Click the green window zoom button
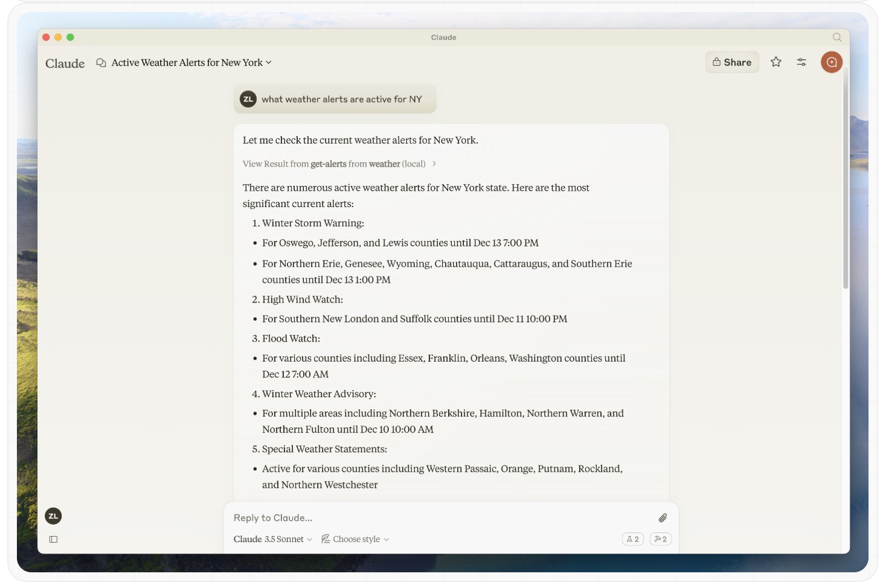Image resolution: width=883 pixels, height=588 pixels. [70, 37]
